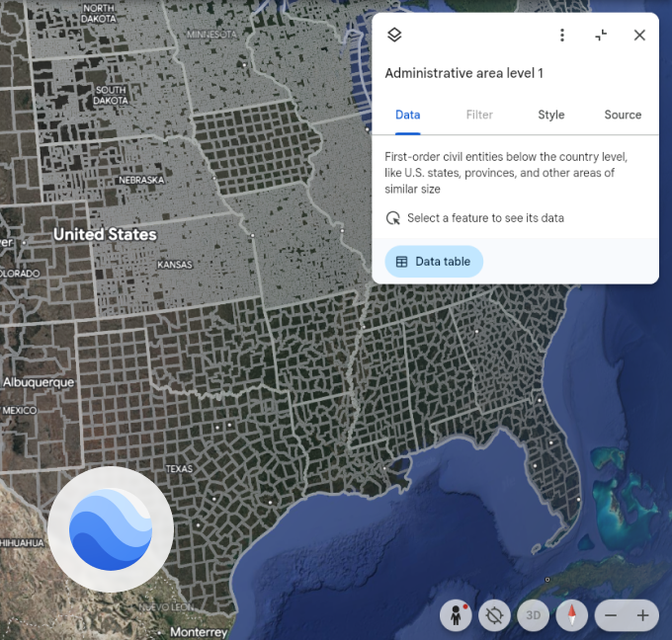Switch to the Source tab
The height and width of the screenshot is (640, 672).
(623, 115)
